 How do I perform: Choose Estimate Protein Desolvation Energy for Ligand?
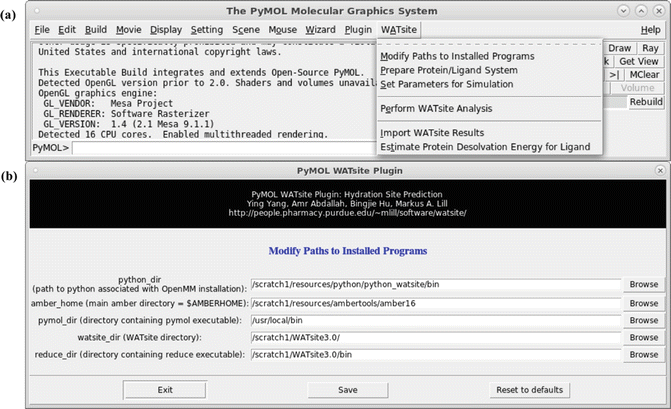coord(485,147)
